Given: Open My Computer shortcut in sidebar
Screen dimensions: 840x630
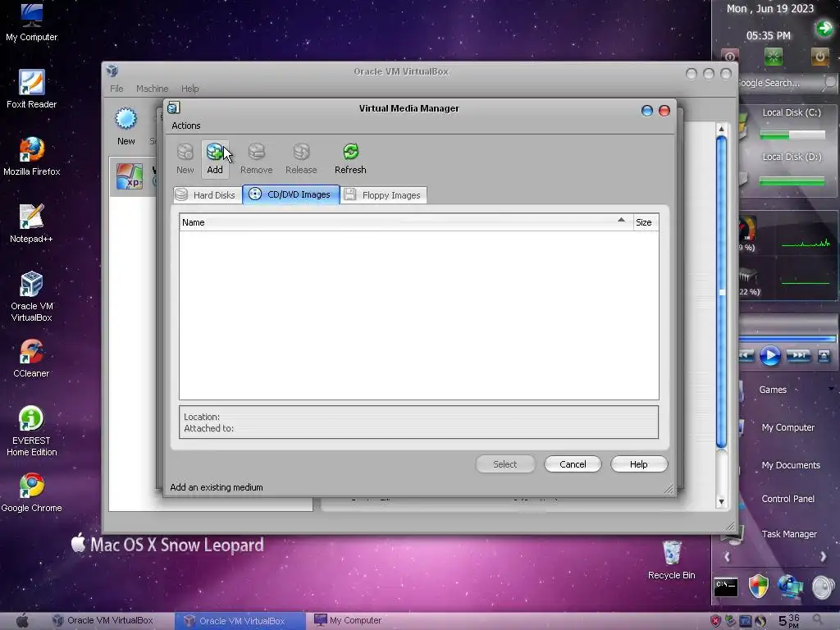Looking at the screenshot, I should (x=787, y=427).
